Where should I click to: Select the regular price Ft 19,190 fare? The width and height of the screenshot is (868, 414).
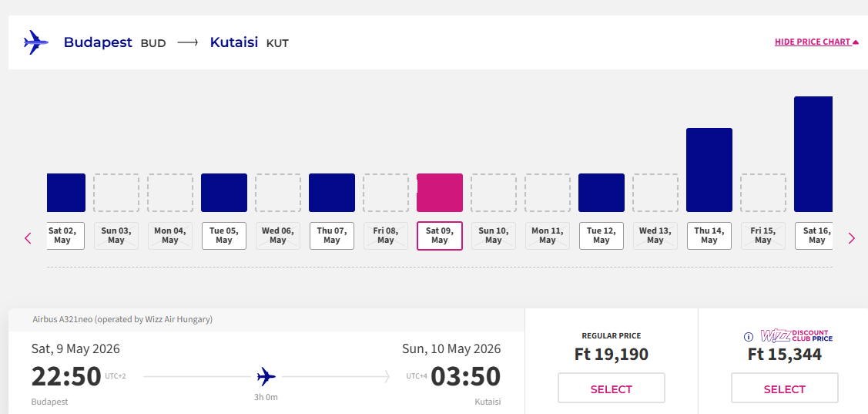(611, 389)
